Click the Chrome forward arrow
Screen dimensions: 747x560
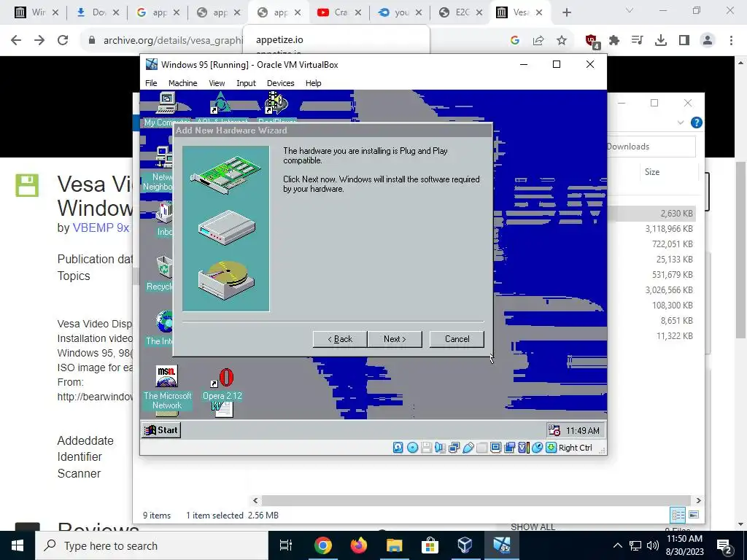pos(39,40)
